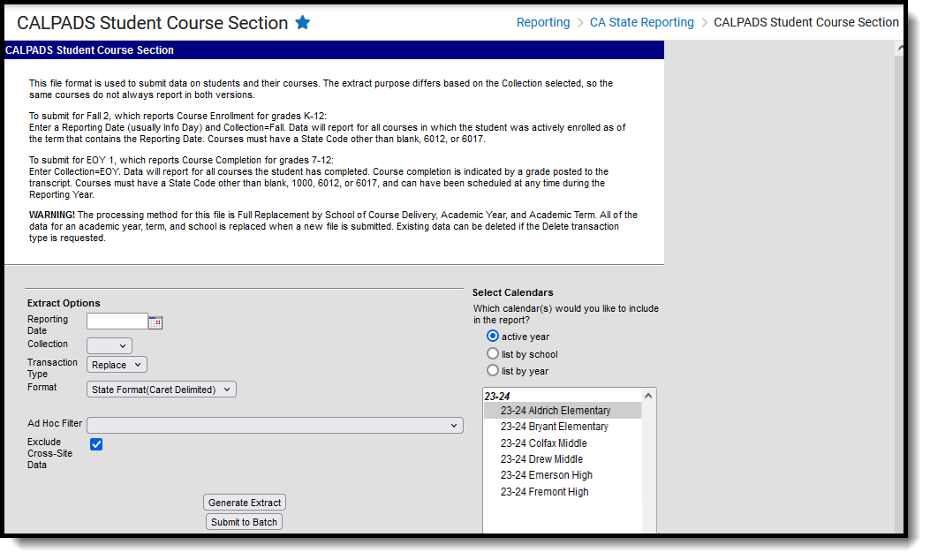Click the calendar list scroll-up arrow
Screen dimensions: 930x560
[648, 396]
